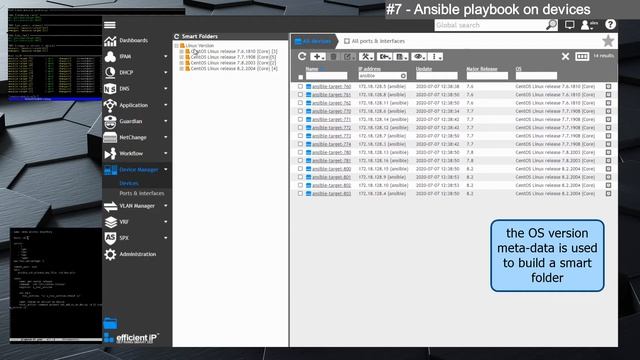The width and height of the screenshot is (640, 360).
Task: Check the box for ansible-target-774
Action: 300,144
